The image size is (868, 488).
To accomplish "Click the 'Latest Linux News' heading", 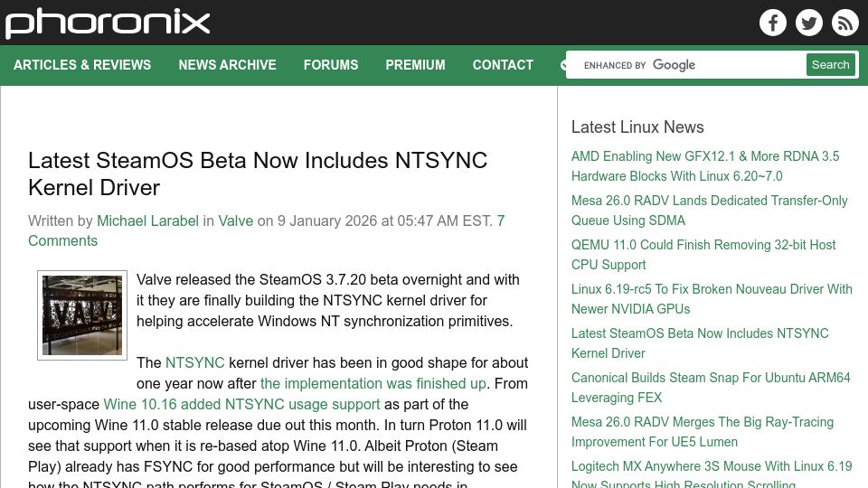I will pos(637,127).
